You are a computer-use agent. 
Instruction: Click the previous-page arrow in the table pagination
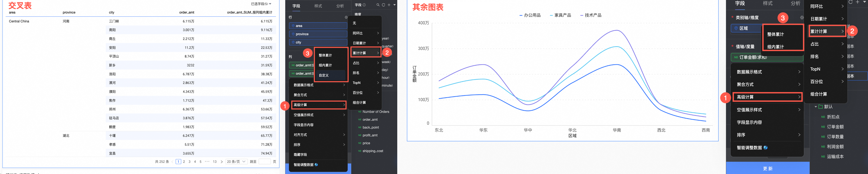pos(172,161)
